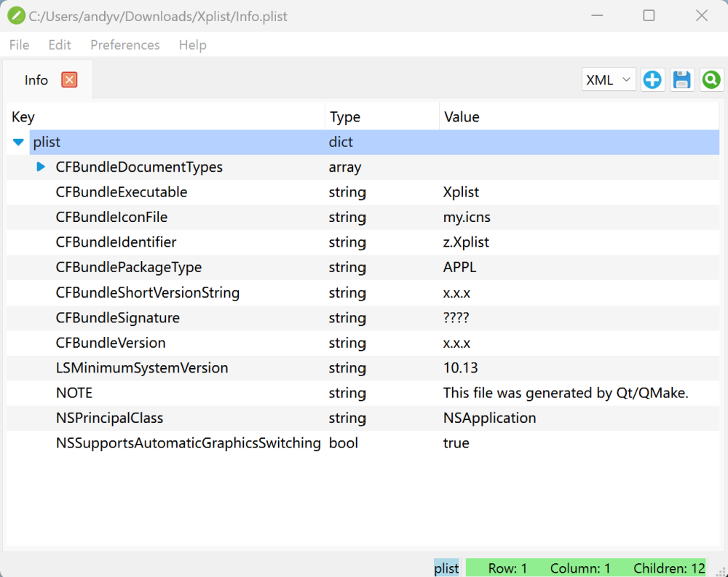This screenshot has height=577, width=728.
Task: Close the Xplist window
Action: point(702,16)
